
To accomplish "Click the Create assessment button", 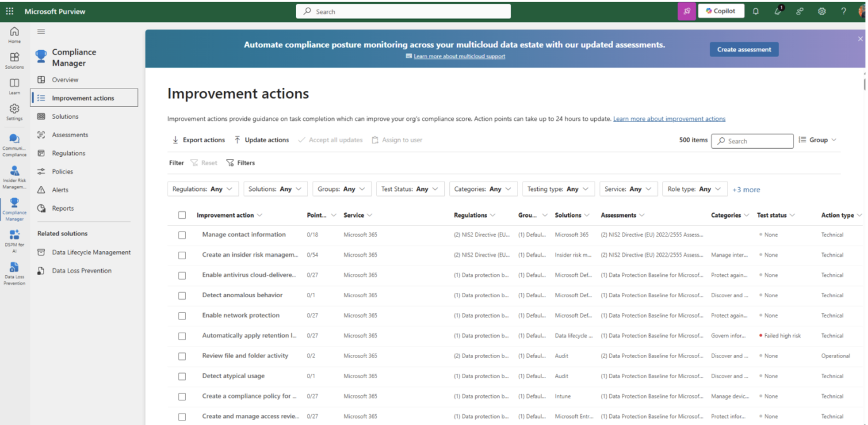I will (744, 49).
